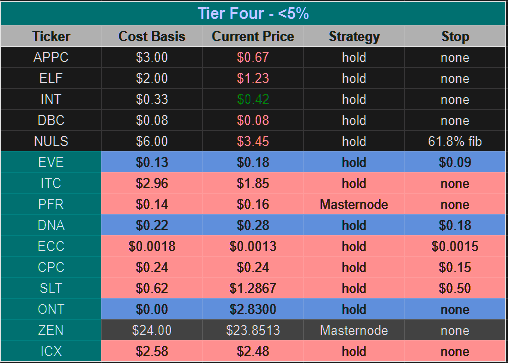This screenshot has height=363, width=508.
Task: Select the NULS 61.8% fib stop cell
Action: (x=455, y=141)
